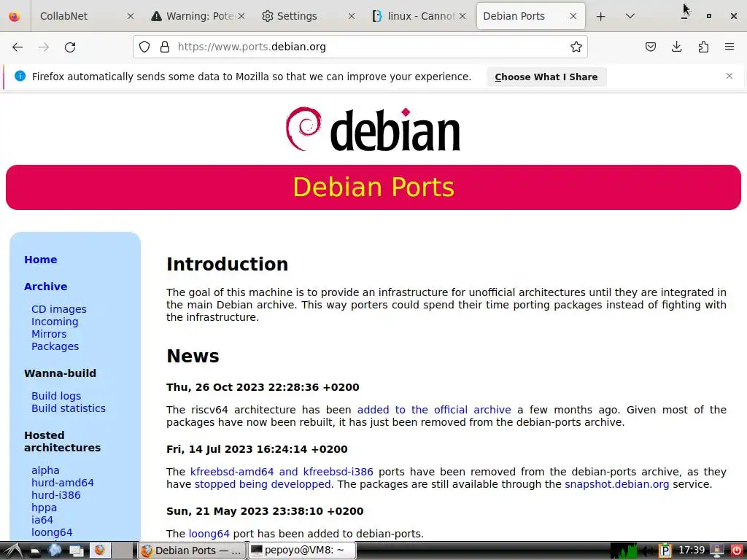747x560 pixels.
Task: Open snapshot.debian.org link
Action: (x=617, y=484)
